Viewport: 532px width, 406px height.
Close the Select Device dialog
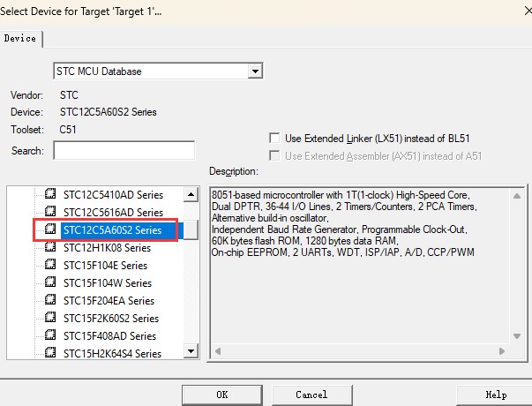pyautogui.click(x=528, y=11)
